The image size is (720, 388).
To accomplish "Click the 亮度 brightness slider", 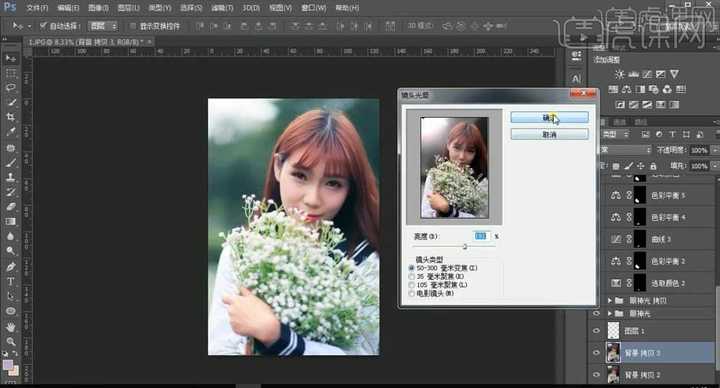I will (465, 247).
